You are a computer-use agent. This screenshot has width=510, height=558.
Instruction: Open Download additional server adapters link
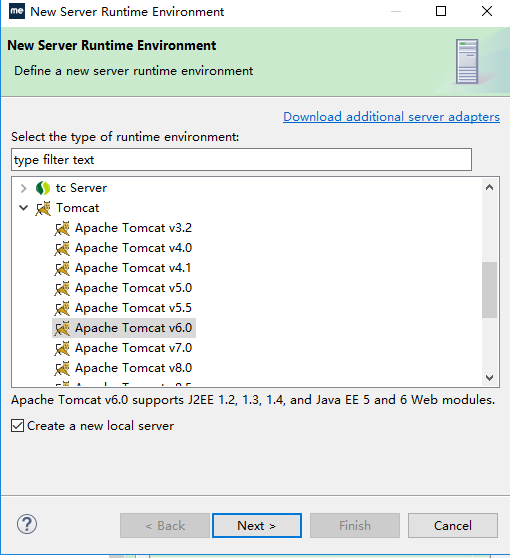(x=391, y=117)
